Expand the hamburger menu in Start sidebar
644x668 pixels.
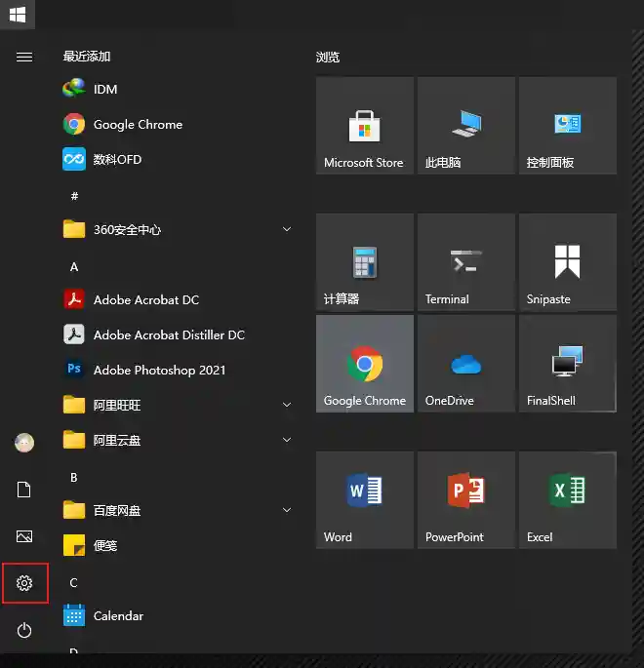pyautogui.click(x=24, y=57)
